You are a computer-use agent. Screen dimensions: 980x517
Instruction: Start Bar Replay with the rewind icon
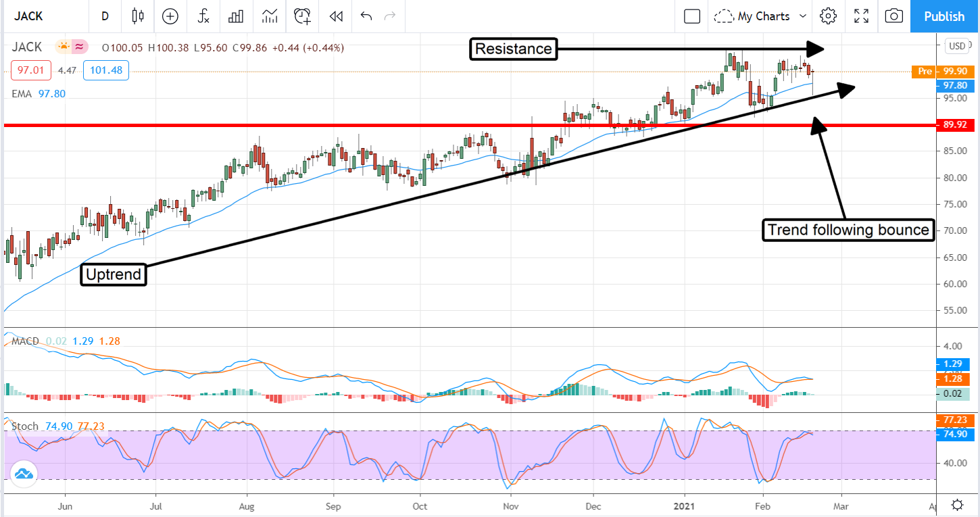(335, 16)
